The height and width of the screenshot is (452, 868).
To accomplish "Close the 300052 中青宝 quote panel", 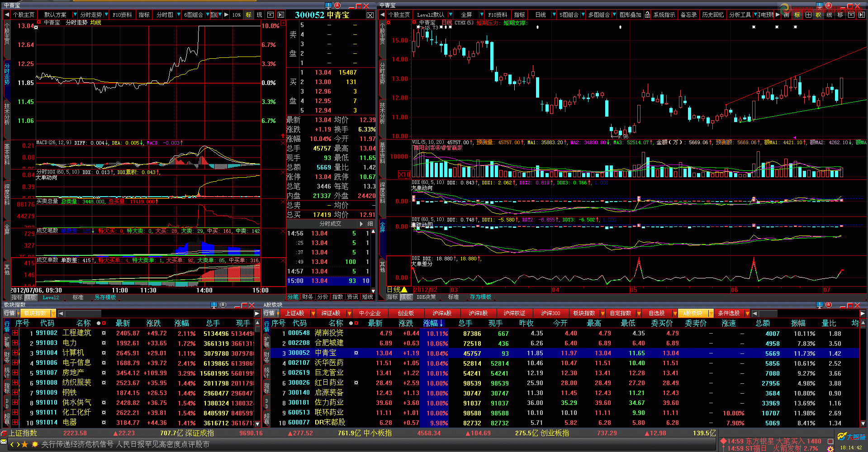I will tap(370, 15).
